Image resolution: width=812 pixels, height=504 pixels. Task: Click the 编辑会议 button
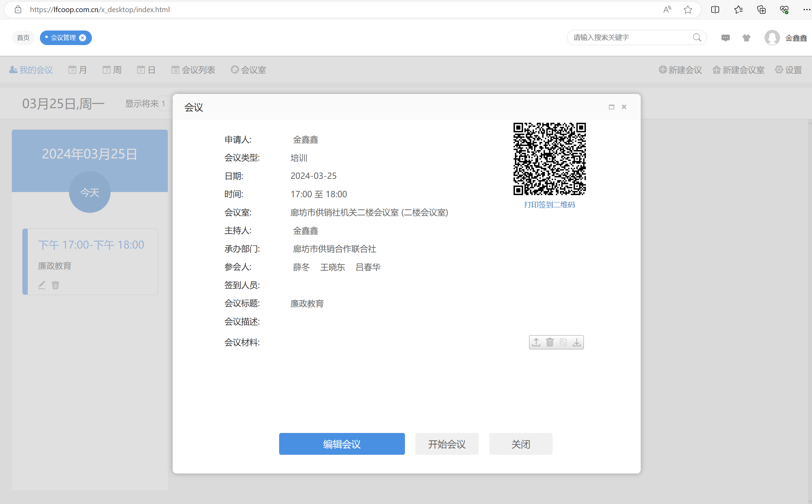pos(342,444)
